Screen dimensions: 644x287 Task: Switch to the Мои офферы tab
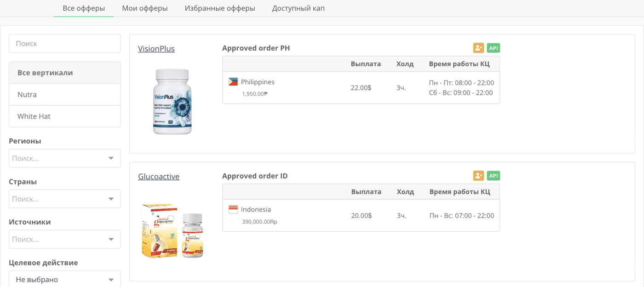(145, 8)
